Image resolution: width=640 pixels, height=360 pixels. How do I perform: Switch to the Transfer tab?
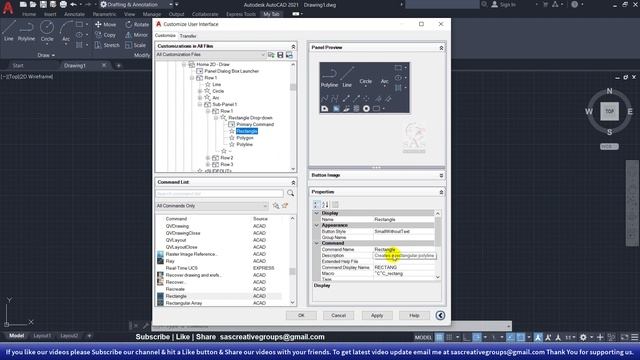tap(188, 36)
